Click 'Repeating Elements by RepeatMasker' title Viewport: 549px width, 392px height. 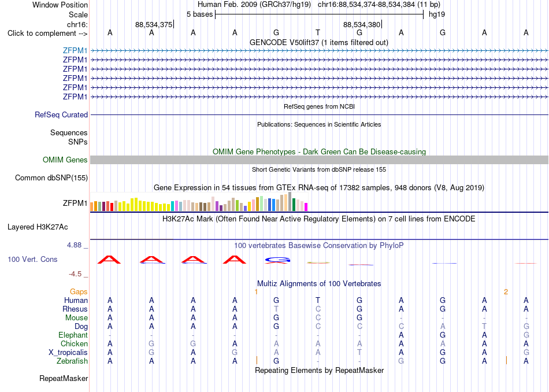(x=320, y=370)
